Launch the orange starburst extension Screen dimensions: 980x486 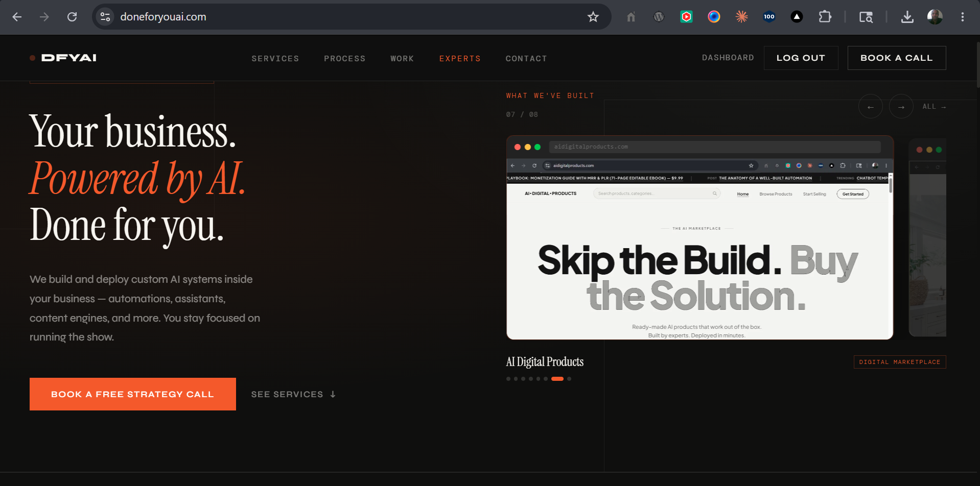point(741,17)
